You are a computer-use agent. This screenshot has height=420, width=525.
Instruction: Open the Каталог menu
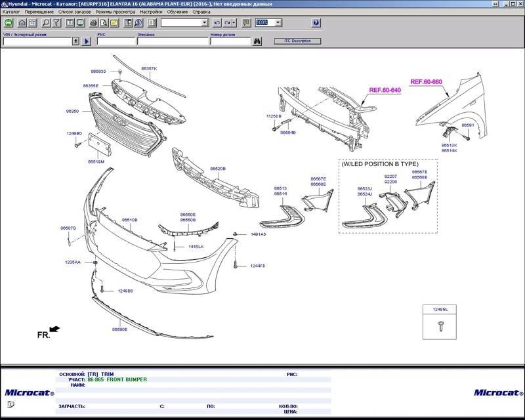tap(11, 12)
